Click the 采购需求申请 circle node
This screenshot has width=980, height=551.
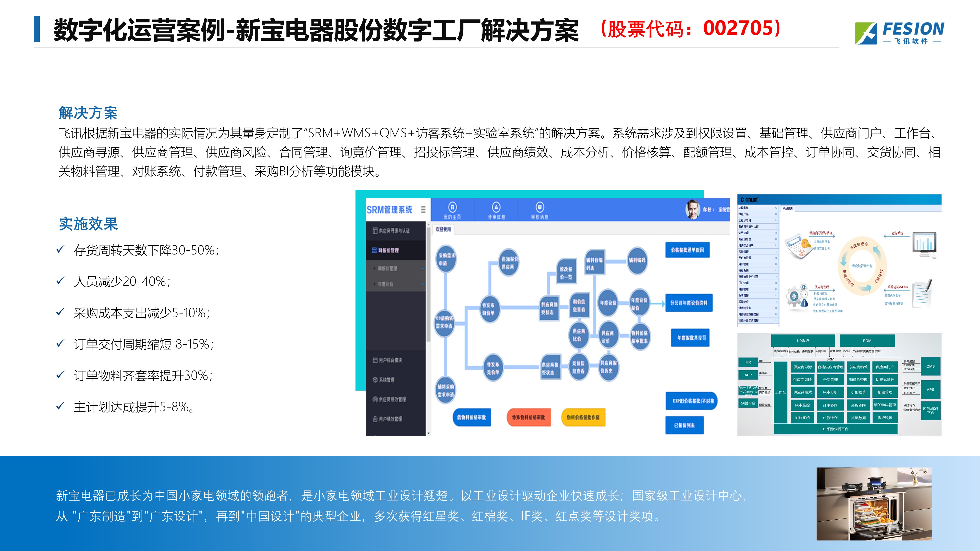(x=445, y=259)
